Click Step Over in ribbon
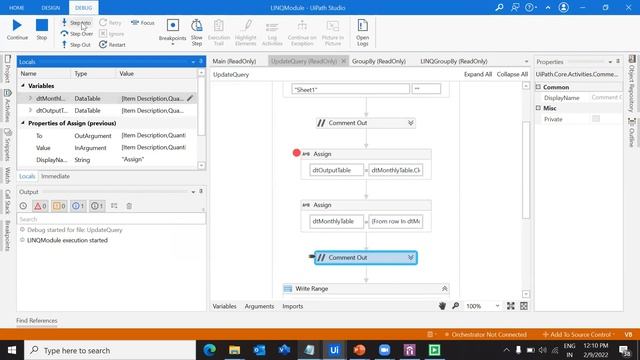The height and width of the screenshot is (360, 640). pyautogui.click(x=77, y=34)
